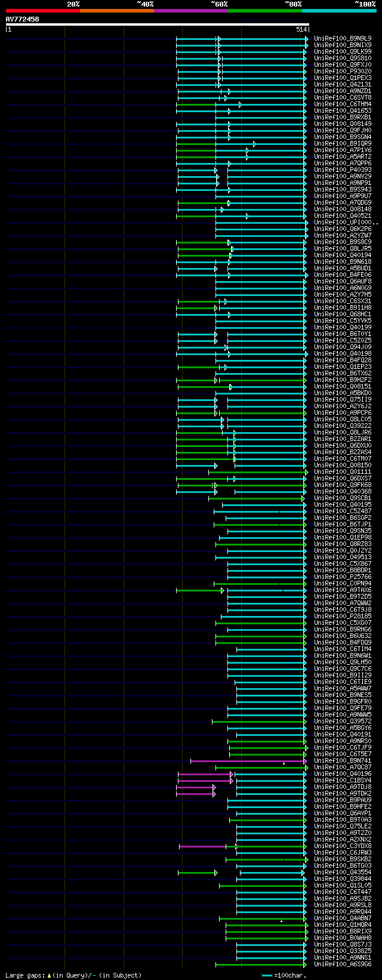The height and width of the screenshot is (980, 382).
Task: Click the white query bar spanning 1 to 514
Action: pos(157,25)
